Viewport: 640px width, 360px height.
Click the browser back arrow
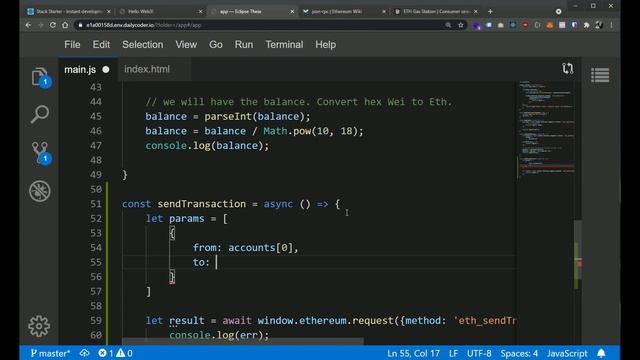click(28, 25)
